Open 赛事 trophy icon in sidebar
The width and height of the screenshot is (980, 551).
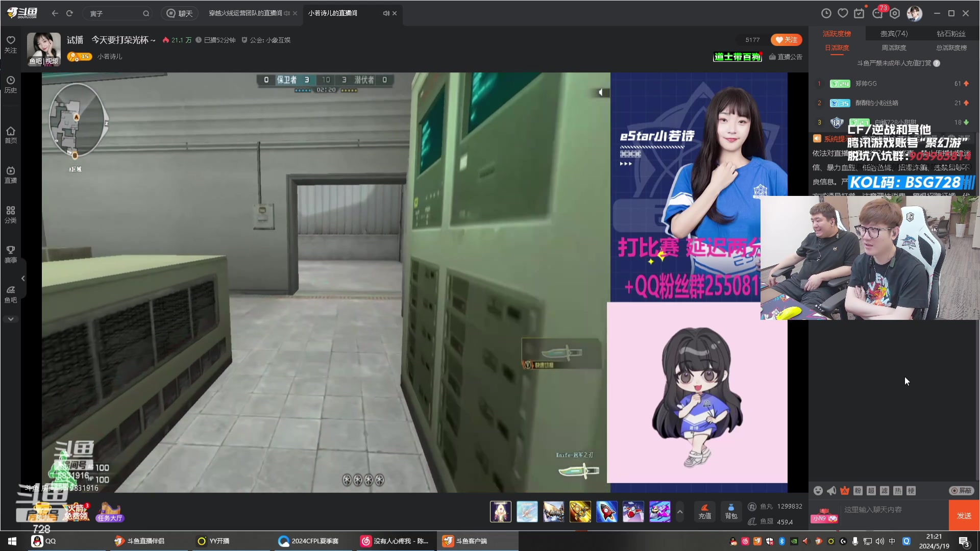[x=11, y=255]
